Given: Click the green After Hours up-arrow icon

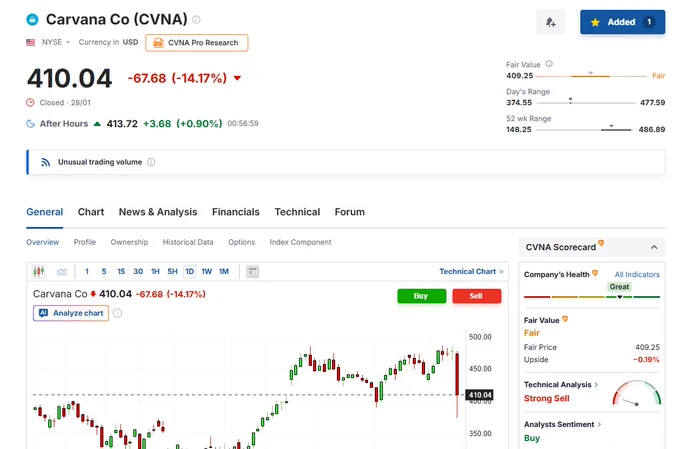Looking at the screenshot, I should [97, 124].
